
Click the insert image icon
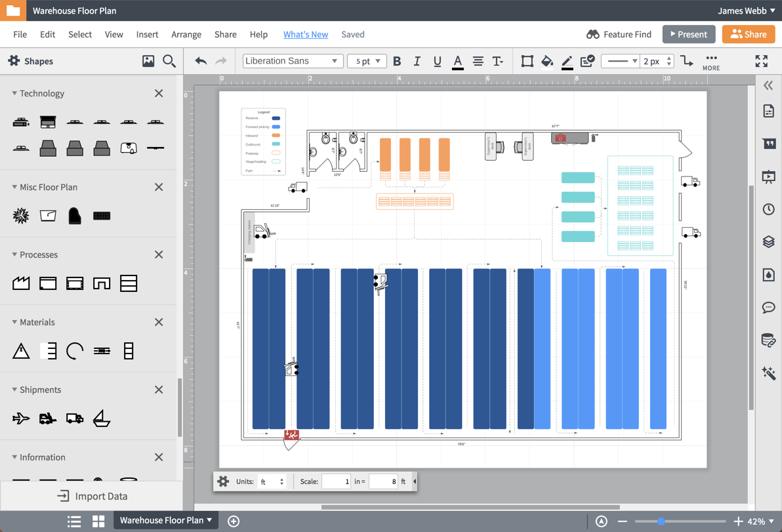pos(148,61)
